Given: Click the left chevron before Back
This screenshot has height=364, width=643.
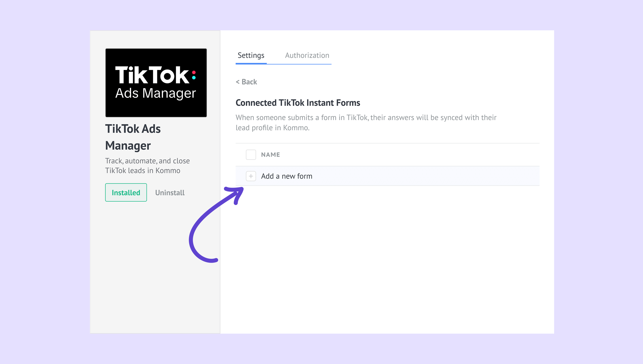Looking at the screenshot, I should [238, 82].
